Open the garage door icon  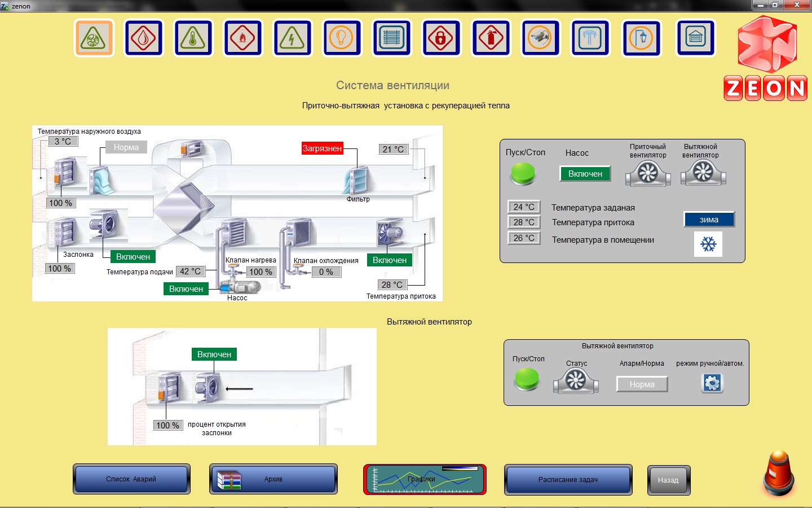pos(695,38)
